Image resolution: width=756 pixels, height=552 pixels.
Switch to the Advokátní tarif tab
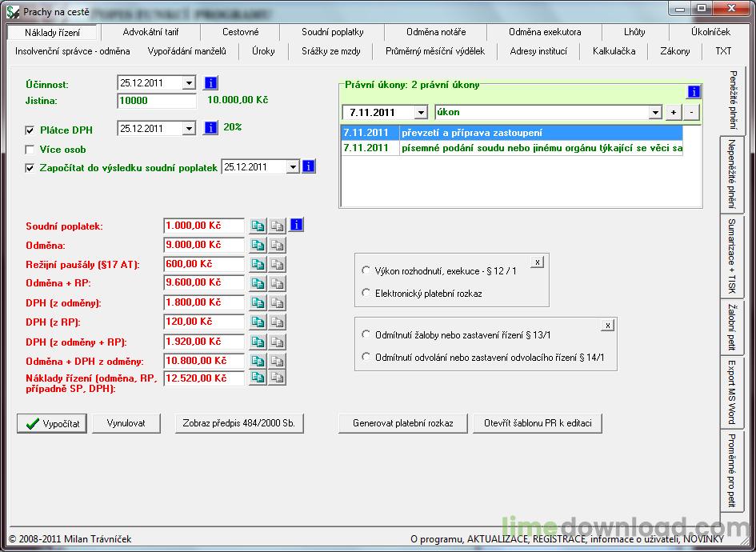(150, 32)
